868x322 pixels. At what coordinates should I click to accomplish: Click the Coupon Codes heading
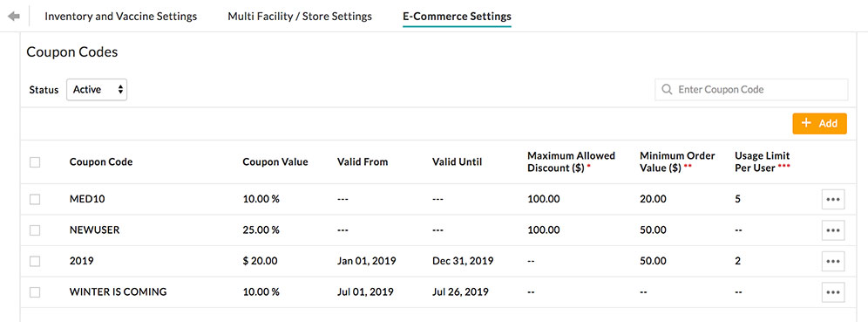click(72, 52)
